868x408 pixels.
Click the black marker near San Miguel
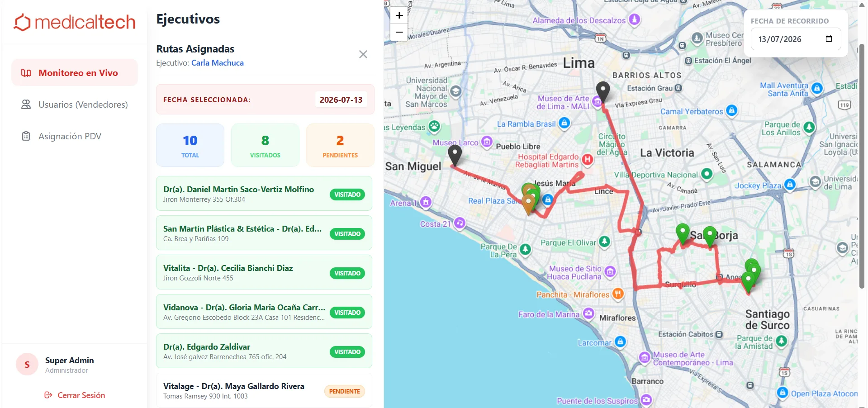click(x=455, y=157)
